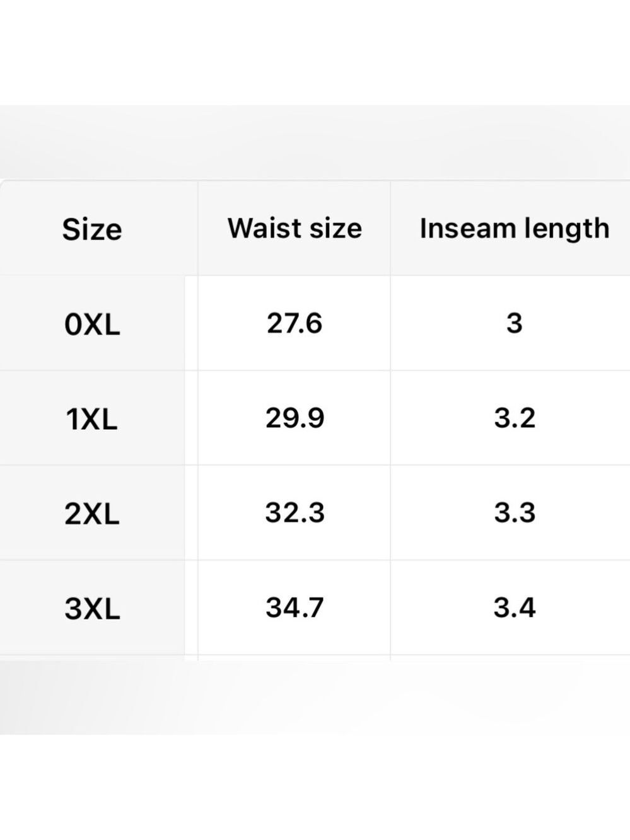
Task: Click the white margin below the size chart
Action: pos(315,787)
